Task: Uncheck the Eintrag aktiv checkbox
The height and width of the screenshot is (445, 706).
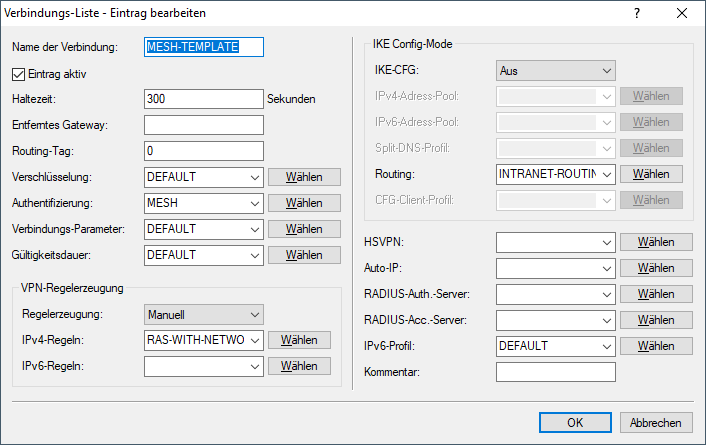Action: point(18,73)
